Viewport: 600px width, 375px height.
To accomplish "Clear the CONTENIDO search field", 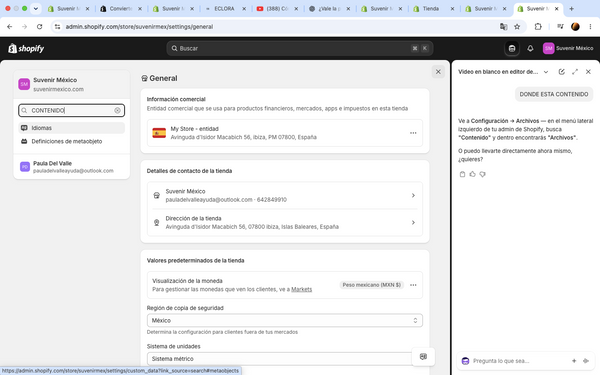I will coord(117,111).
